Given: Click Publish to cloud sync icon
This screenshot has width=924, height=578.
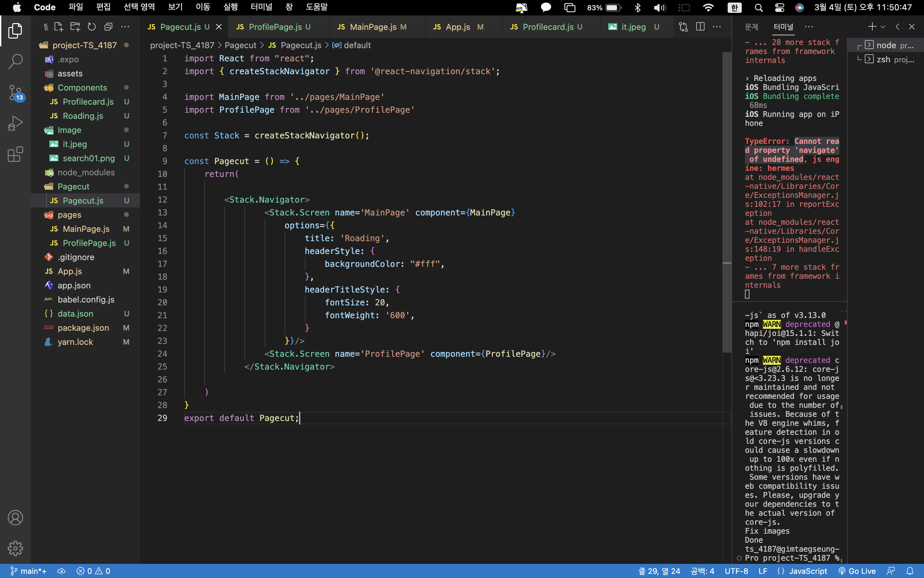Looking at the screenshot, I should pyautogui.click(x=61, y=571).
